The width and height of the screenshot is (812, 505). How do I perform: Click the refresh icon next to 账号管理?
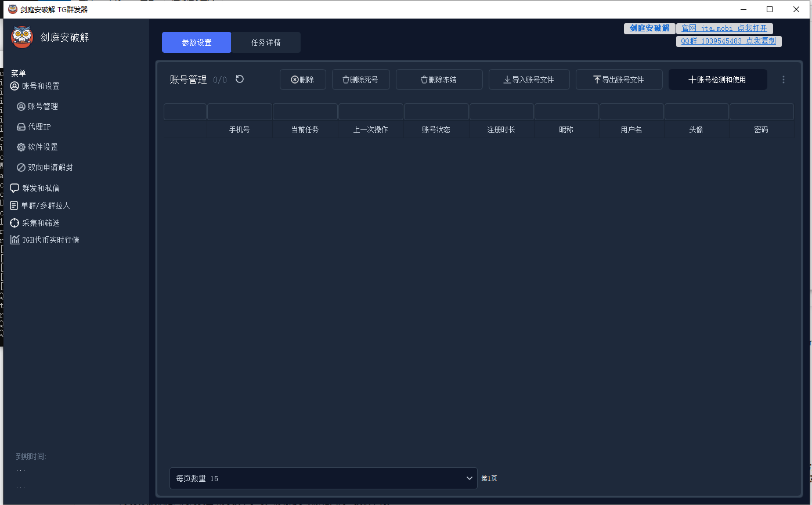[x=240, y=79]
